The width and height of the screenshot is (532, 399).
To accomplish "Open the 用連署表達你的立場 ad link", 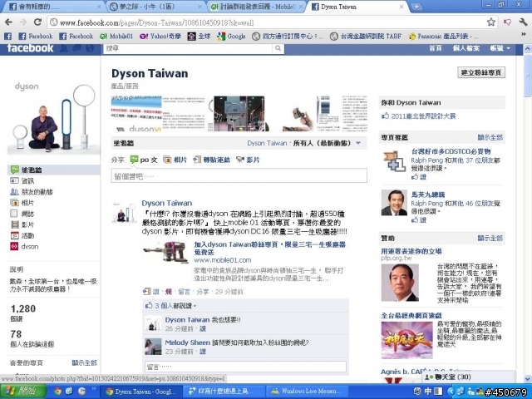I will click(x=411, y=251).
